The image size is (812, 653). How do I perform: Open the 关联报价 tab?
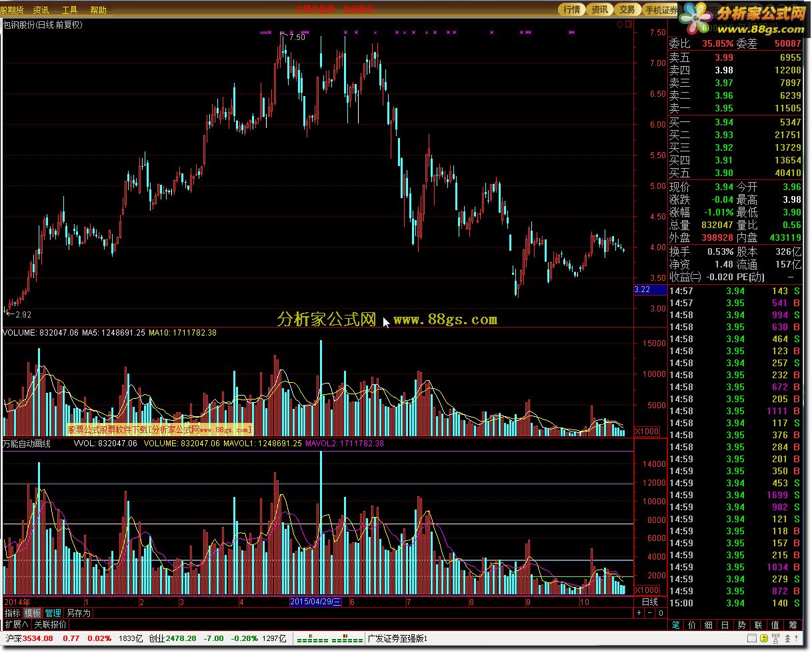coord(51,625)
